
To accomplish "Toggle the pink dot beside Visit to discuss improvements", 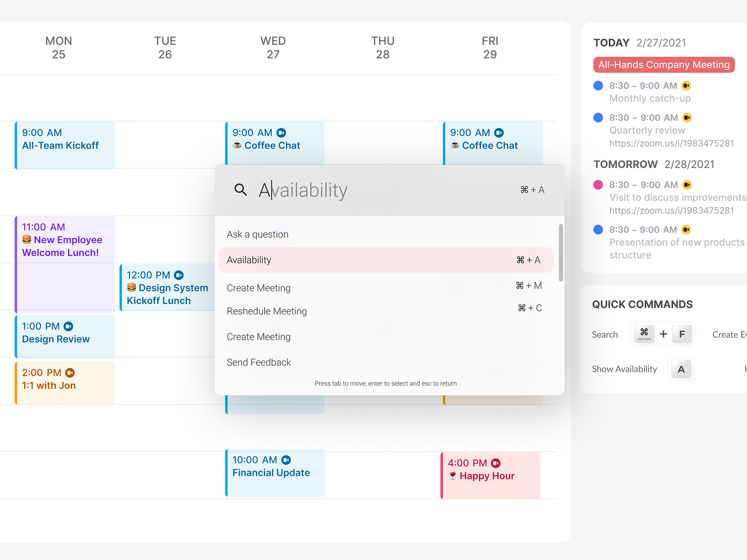I will click(598, 185).
